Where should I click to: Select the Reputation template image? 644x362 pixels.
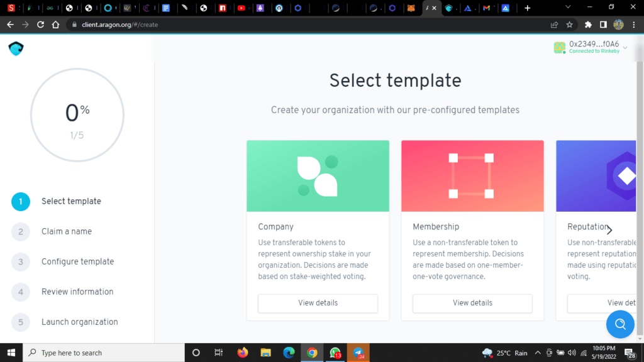596,176
